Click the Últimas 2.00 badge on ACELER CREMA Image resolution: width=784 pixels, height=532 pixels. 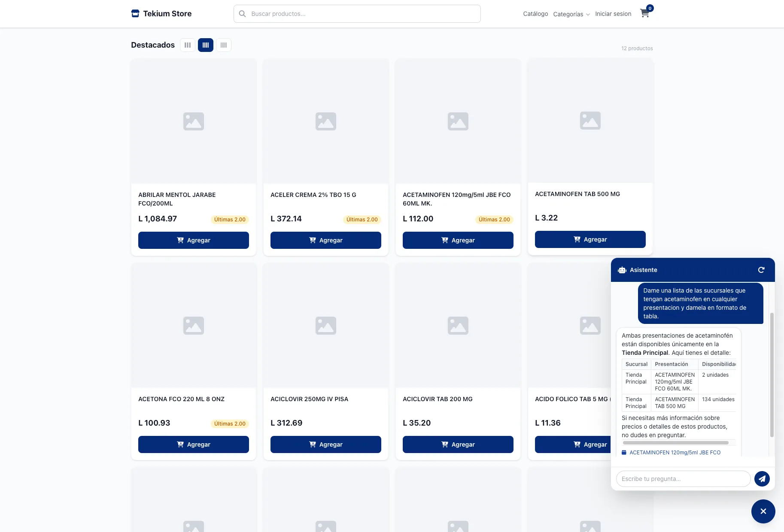pyautogui.click(x=362, y=220)
